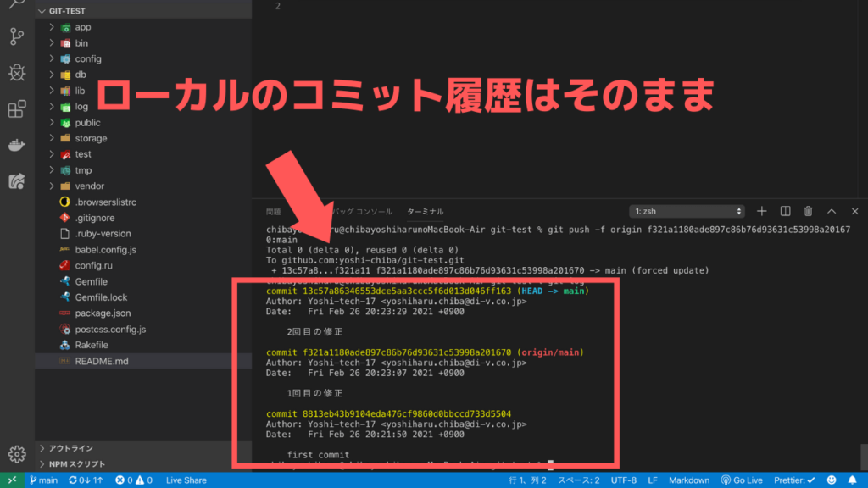Split the terminal panel

tap(785, 211)
